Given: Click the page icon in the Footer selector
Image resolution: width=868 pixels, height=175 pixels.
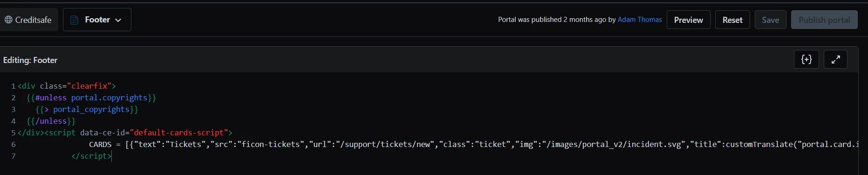Looking at the screenshot, I should click(74, 20).
